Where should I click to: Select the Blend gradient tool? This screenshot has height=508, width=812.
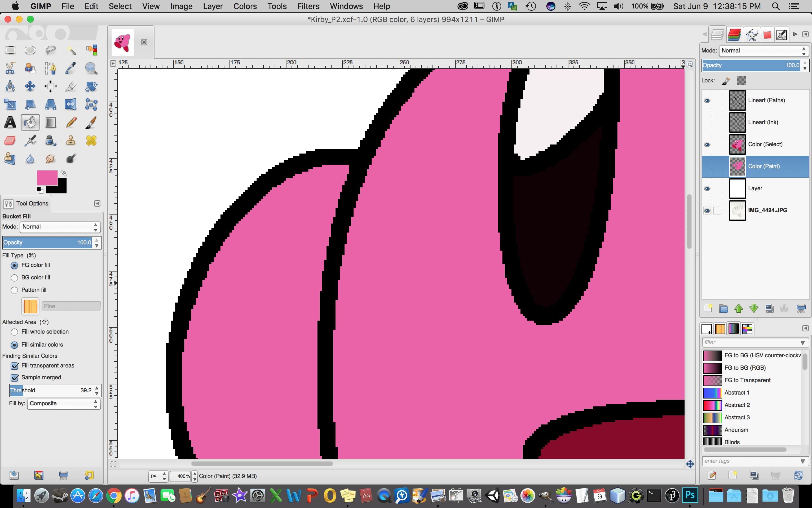[x=50, y=122]
